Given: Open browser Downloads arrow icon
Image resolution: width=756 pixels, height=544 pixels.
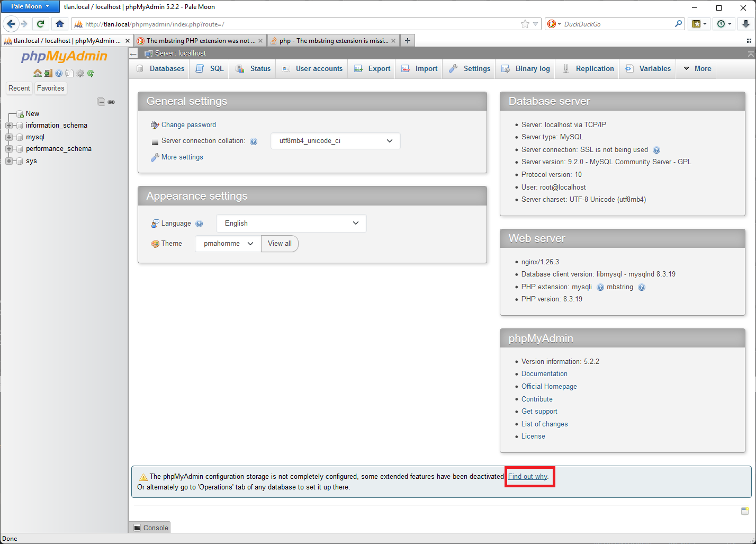Looking at the screenshot, I should 745,24.
